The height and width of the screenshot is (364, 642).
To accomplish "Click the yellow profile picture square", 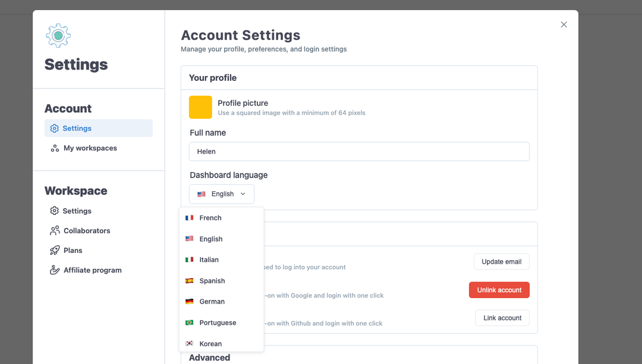I will (x=201, y=107).
